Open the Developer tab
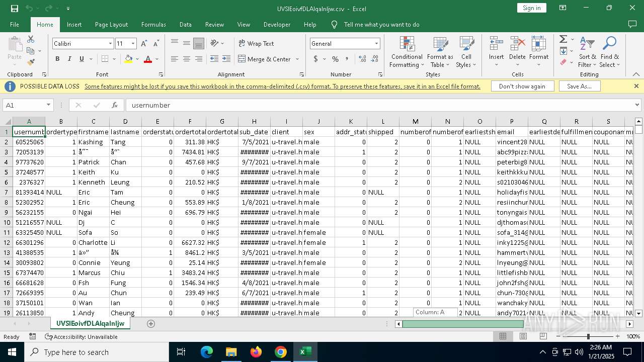Viewport: 644px width, 362px height. click(x=277, y=25)
